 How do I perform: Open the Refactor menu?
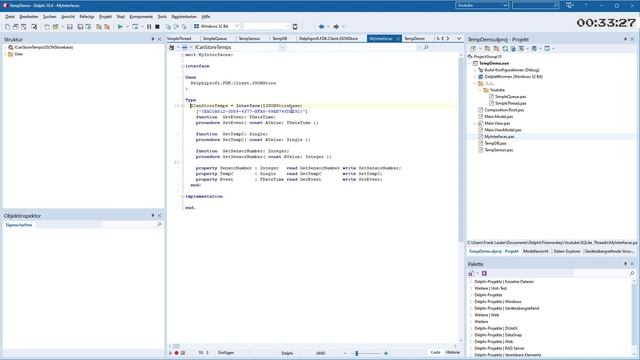tap(87, 17)
